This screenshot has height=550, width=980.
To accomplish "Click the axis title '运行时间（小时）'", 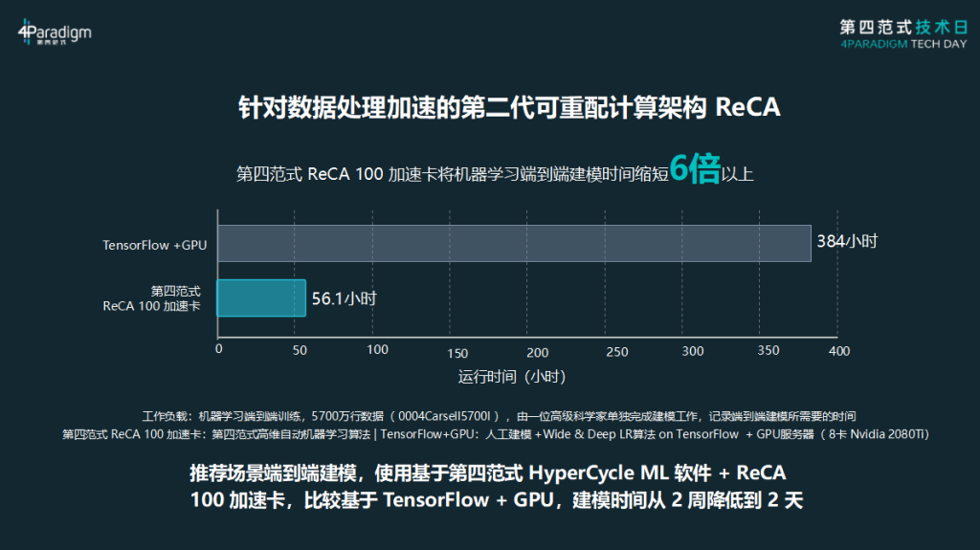I will tap(512, 377).
